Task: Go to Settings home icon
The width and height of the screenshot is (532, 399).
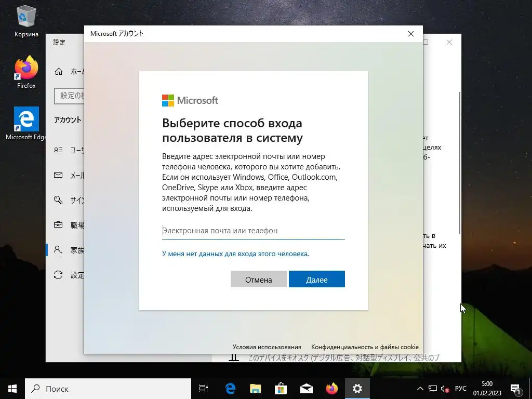Action: [x=59, y=71]
